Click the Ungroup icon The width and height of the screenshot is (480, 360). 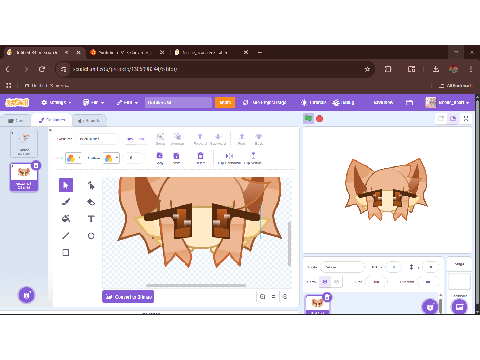[177, 139]
